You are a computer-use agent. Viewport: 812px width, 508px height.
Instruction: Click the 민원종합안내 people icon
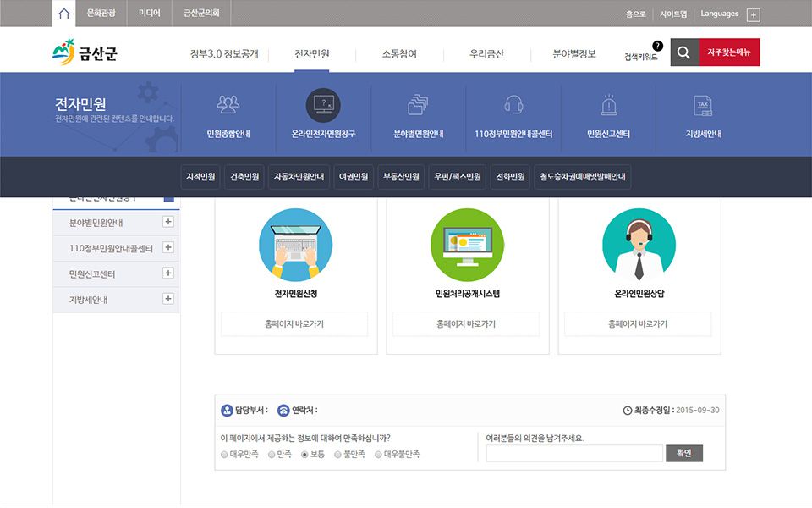[228, 104]
